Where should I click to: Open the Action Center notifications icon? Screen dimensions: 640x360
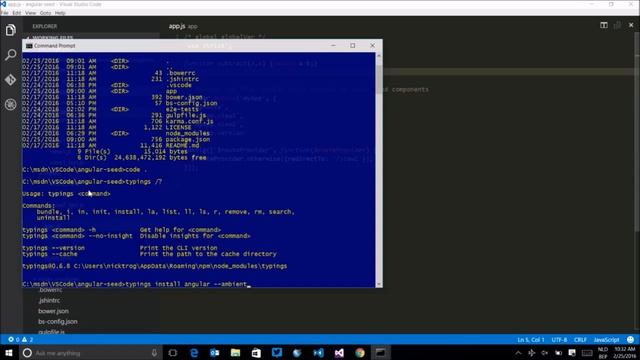click(x=572, y=353)
